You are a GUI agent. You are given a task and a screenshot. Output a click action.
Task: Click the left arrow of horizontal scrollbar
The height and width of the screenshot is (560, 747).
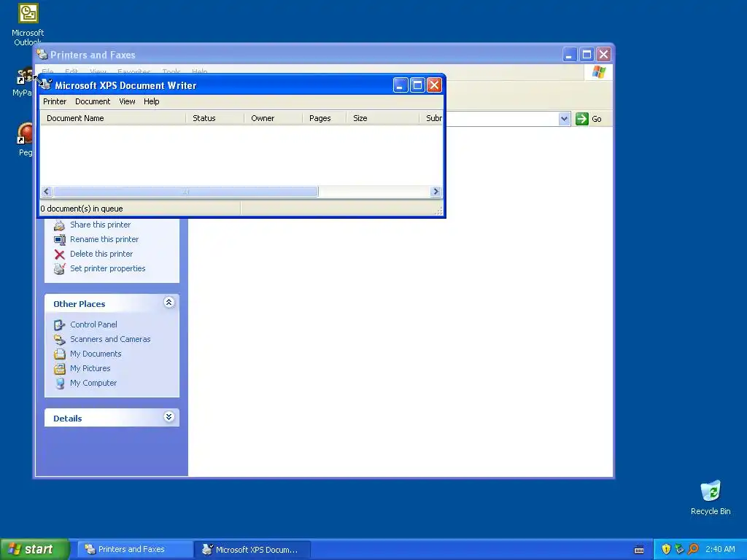point(46,192)
